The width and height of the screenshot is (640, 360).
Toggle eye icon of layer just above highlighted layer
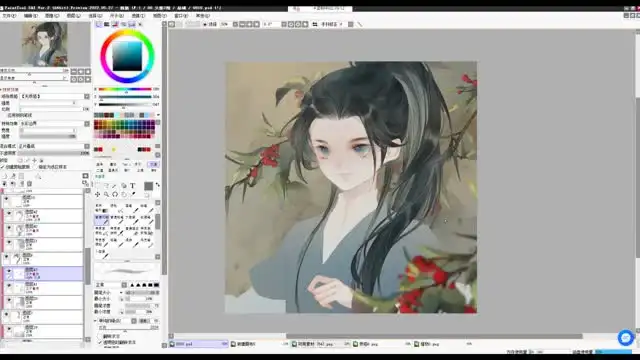[x=6, y=257]
